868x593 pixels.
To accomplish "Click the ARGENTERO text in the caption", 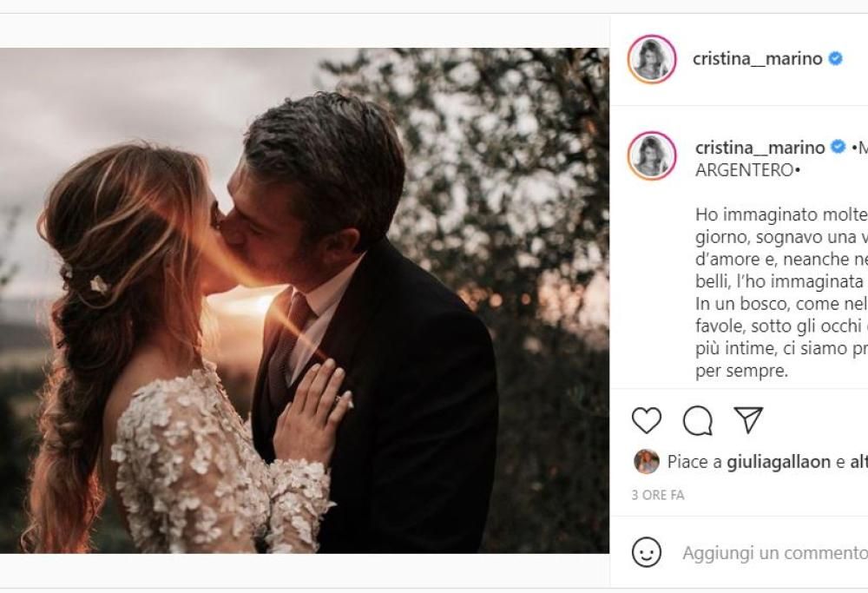I will 745,170.
